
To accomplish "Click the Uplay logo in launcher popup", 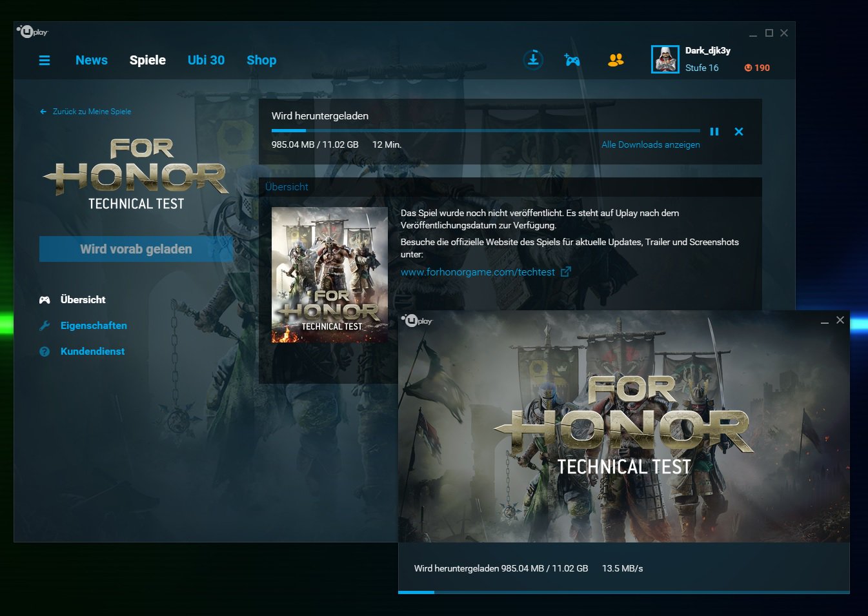I will [417, 320].
